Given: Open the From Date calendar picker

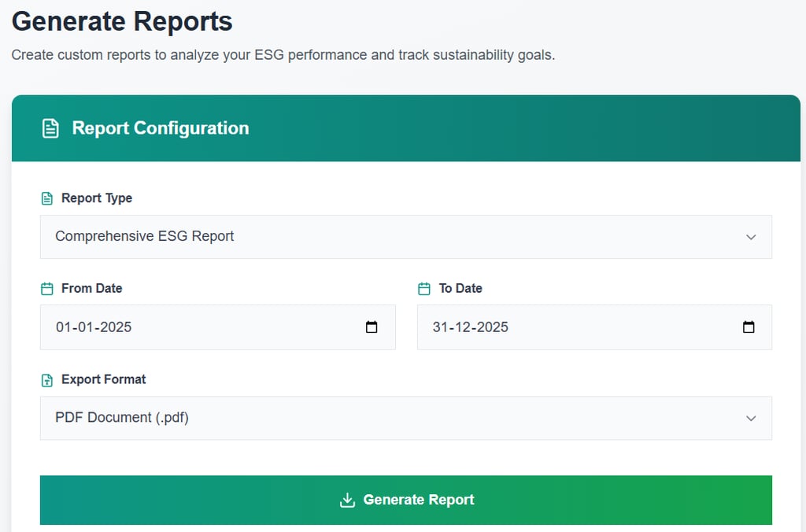Looking at the screenshot, I should 372,327.
